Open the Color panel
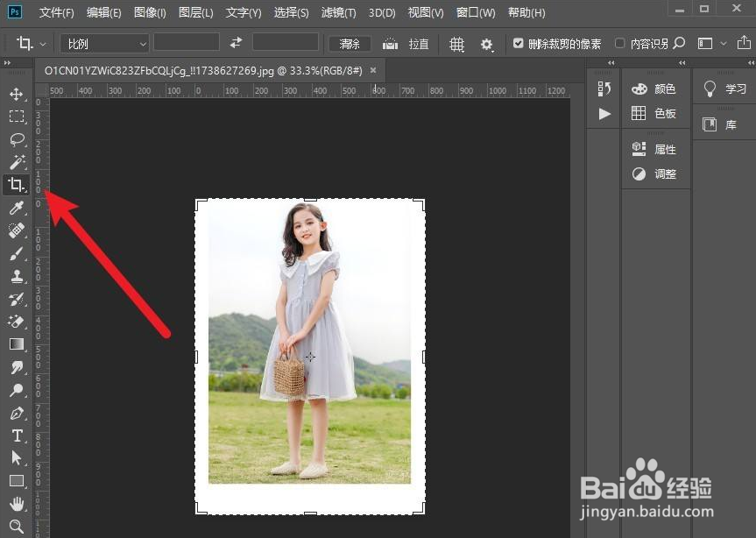Image resolution: width=756 pixels, height=538 pixels. pos(654,89)
